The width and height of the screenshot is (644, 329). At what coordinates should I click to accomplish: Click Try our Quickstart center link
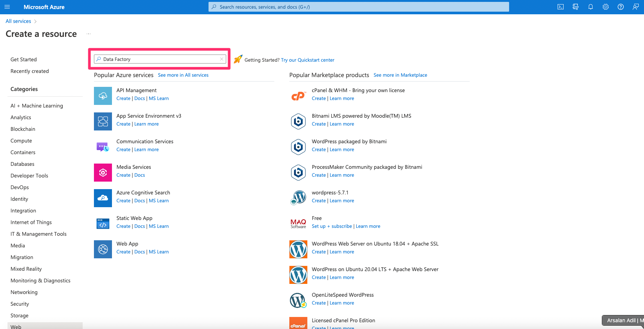point(308,60)
